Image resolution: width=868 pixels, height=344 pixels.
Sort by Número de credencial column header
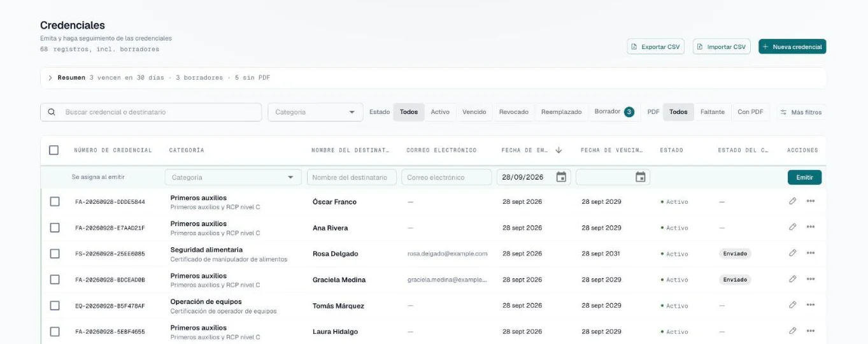[x=113, y=150]
